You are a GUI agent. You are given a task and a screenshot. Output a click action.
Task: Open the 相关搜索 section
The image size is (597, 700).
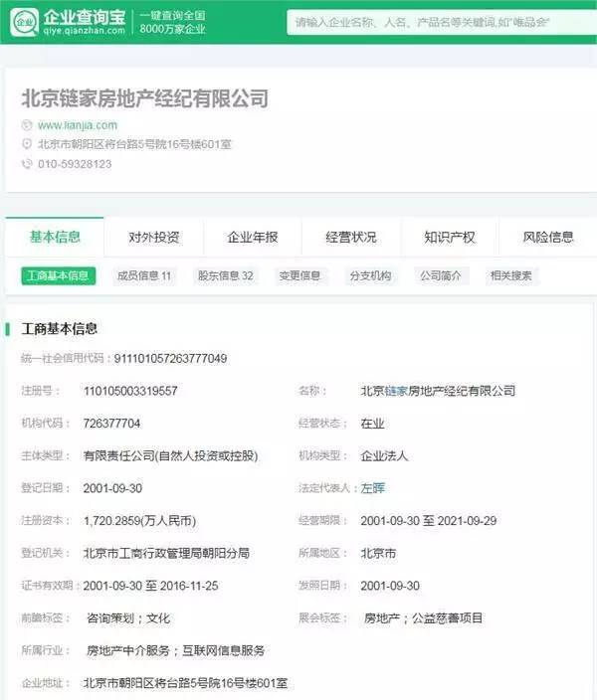(511, 275)
